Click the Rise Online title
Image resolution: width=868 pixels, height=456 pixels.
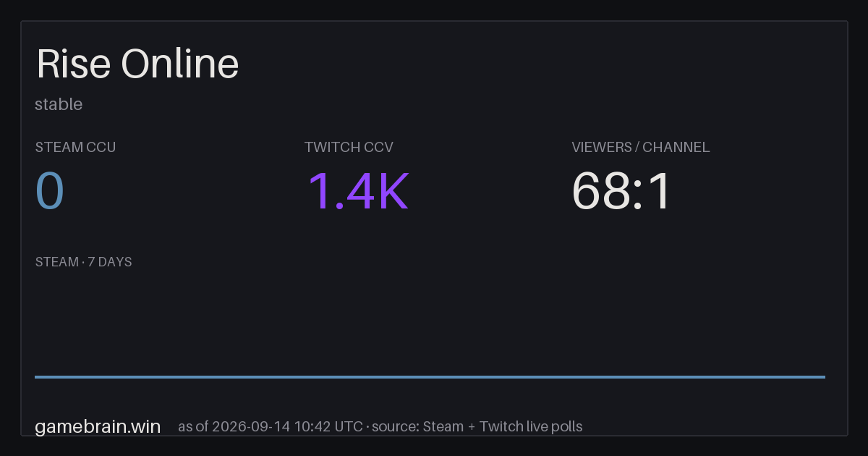tap(137, 64)
